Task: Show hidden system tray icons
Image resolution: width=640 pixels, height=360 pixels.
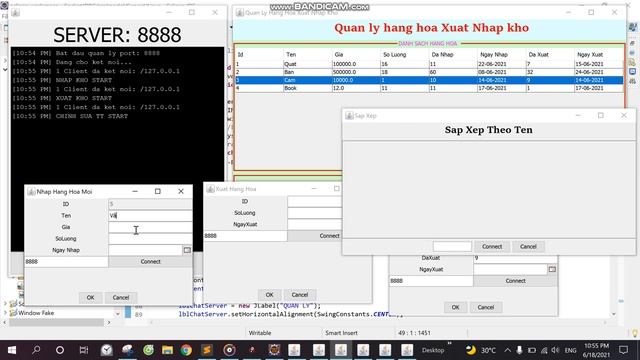Action: tap(507, 350)
